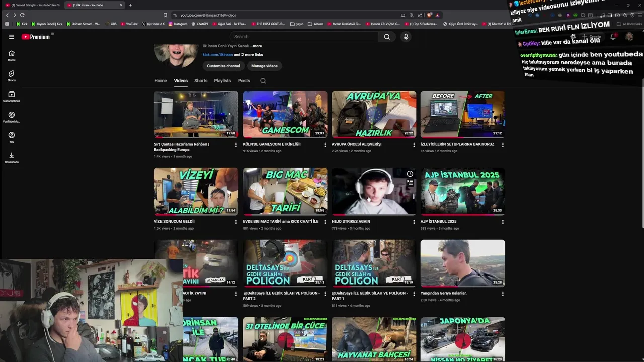Open the Instagram bookmark
The image size is (644, 362).
click(x=178, y=24)
